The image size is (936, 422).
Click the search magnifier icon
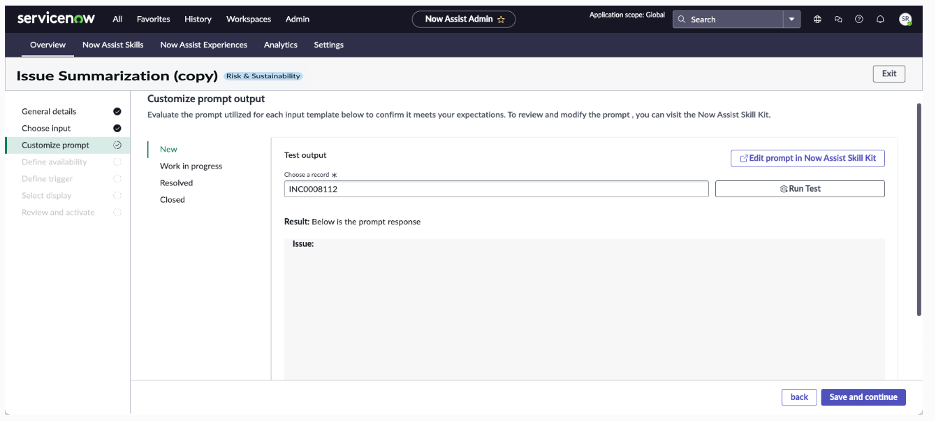click(682, 19)
